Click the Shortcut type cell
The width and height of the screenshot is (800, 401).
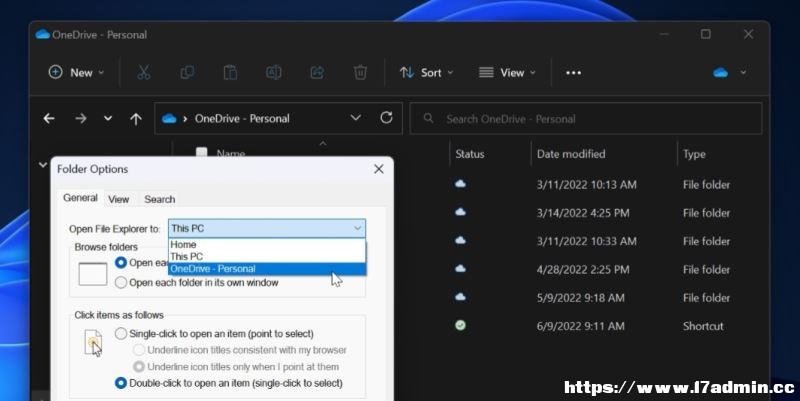703,326
